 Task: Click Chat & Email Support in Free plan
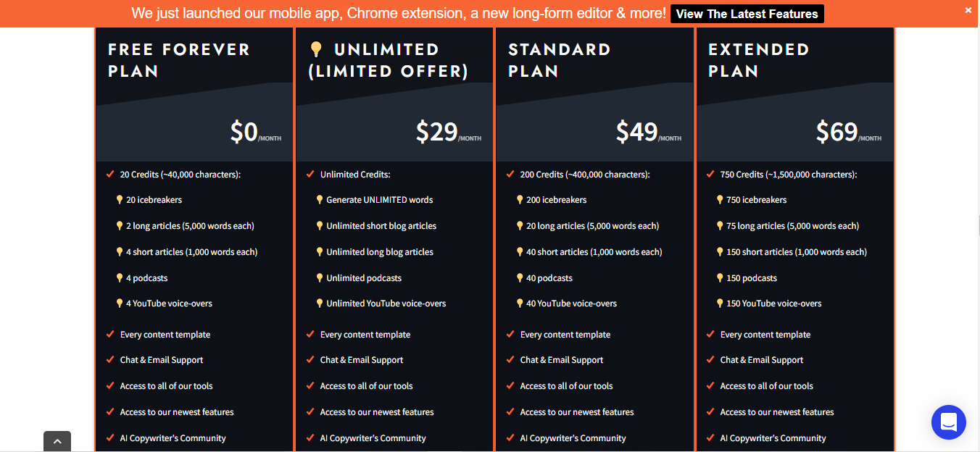point(161,360)
